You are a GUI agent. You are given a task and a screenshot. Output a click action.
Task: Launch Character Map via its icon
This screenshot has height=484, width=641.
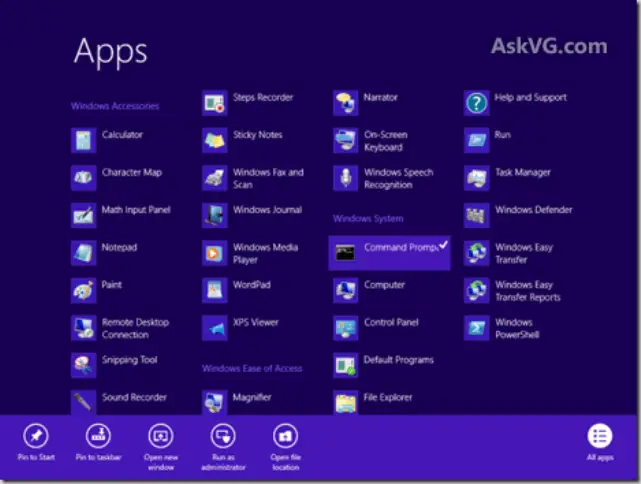click(x=83, y=178)
